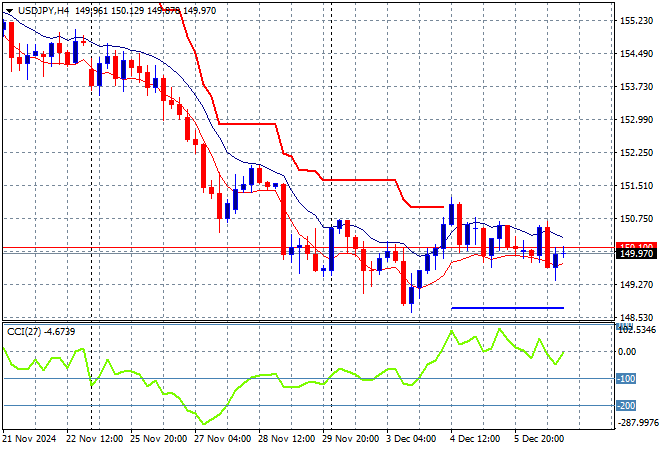Screen dimensions: 660x450
Task: Click the 148.530 price axis label
Action: pos(634,317)
